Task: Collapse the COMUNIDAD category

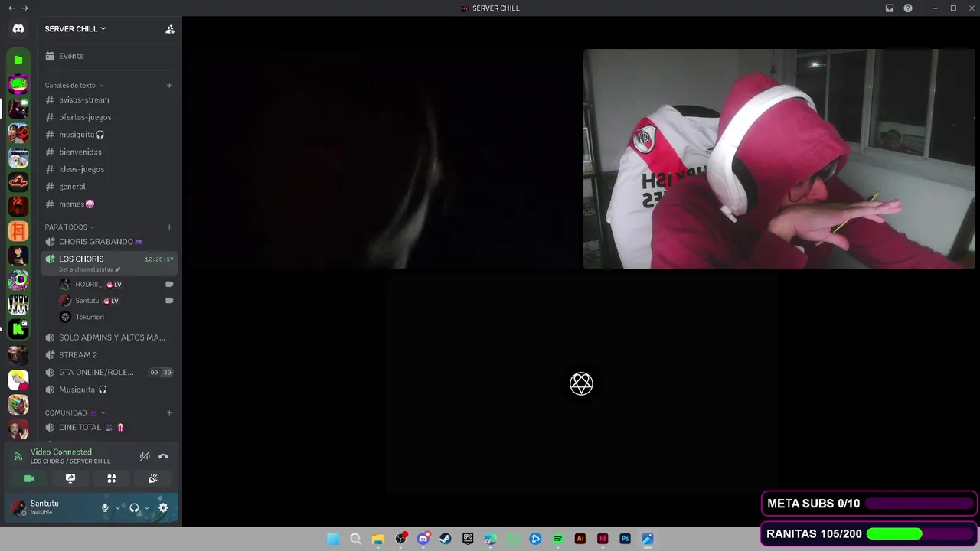Action: pos(74,412)
